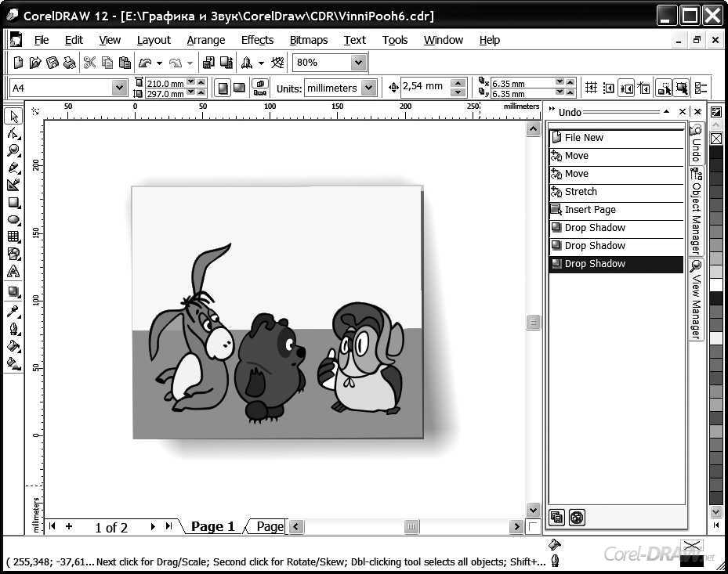Open the Outline tool flyout
Viewport: 728px width, 574px height.
(13, 329)
